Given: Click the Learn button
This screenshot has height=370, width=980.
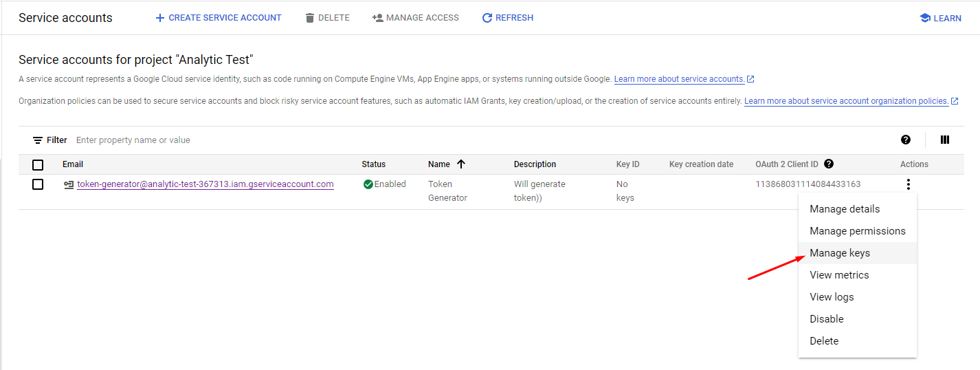Looking at the screenshot, I should click(940, 18).
